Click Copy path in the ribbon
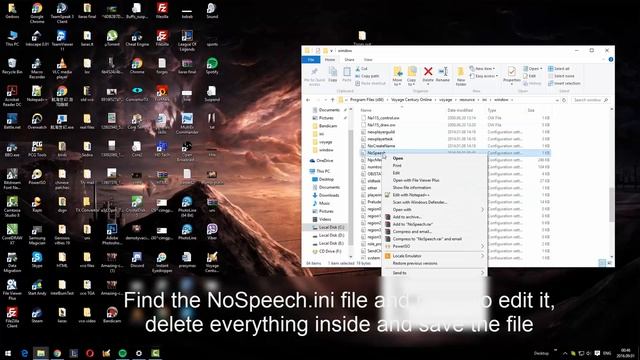This screenshot has height=360, width=640. tap(367, 76)
